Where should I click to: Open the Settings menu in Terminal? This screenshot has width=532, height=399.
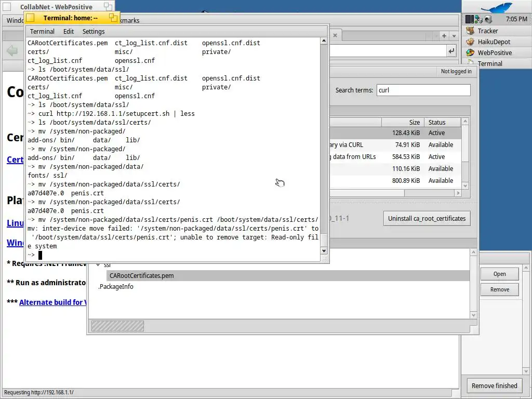[94, 32]
